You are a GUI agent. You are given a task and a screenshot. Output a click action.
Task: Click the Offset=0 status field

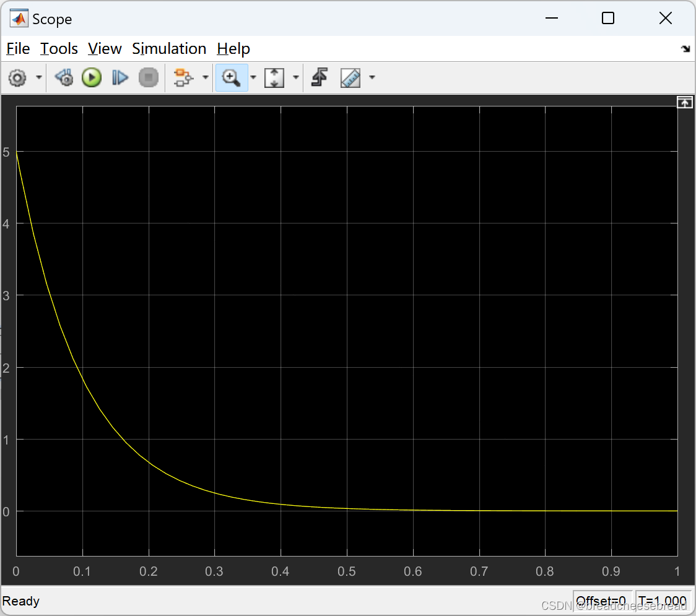click(602, 601)
